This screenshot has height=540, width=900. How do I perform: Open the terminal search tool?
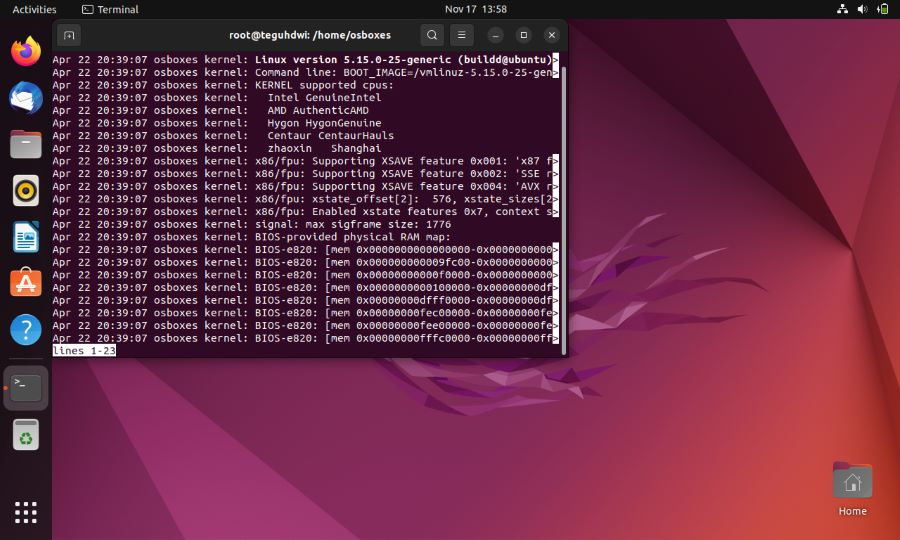[432, 35]
